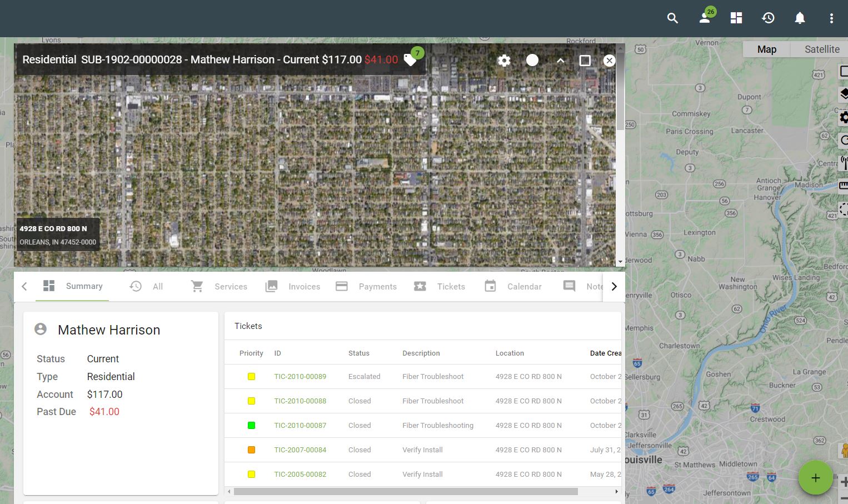848x504 pixels.
Task: Click right arrow of Tickets horizontal scrollbar
Action: point(616,492)
